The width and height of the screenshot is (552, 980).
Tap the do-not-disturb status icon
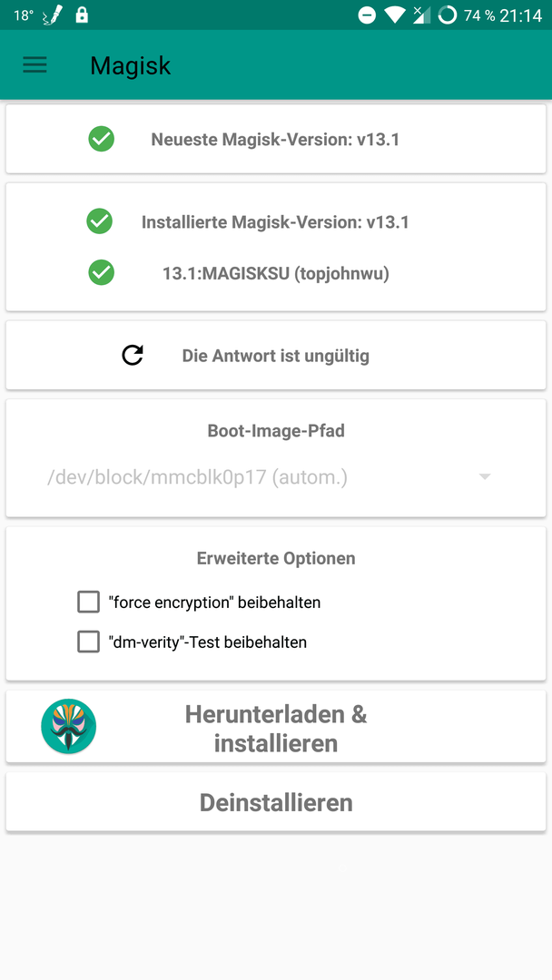tap(367, 15)
